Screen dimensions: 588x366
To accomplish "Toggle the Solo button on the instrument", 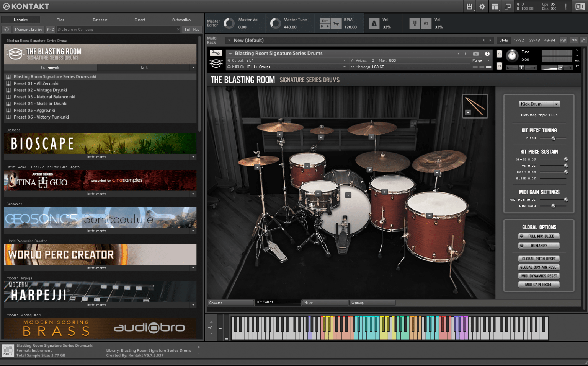I will [x=499, y=54].
